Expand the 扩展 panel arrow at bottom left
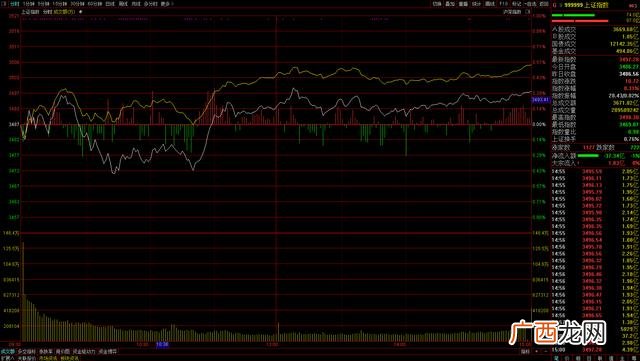 [8, 358]
